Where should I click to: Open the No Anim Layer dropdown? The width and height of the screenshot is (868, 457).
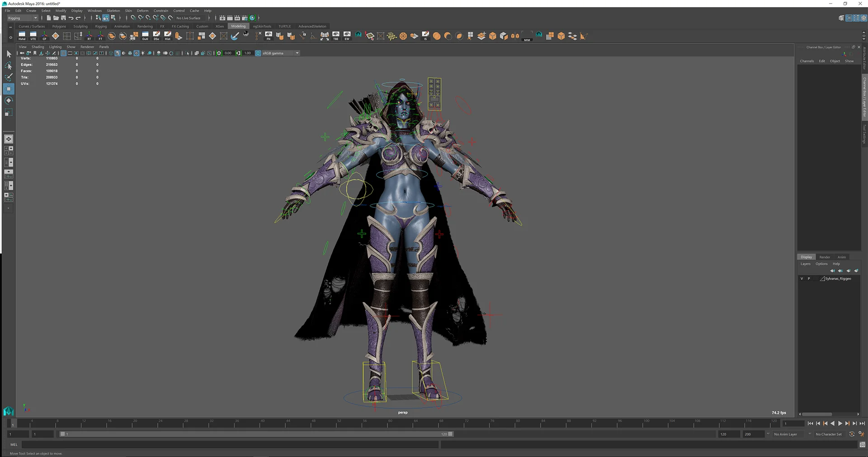pyautogui.click(x=788, y=434)
